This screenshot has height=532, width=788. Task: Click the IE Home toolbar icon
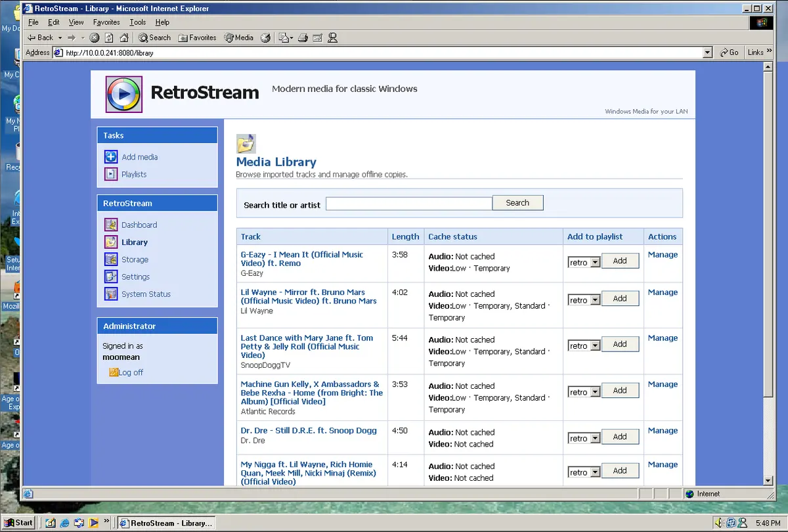(x=123, y=37)
